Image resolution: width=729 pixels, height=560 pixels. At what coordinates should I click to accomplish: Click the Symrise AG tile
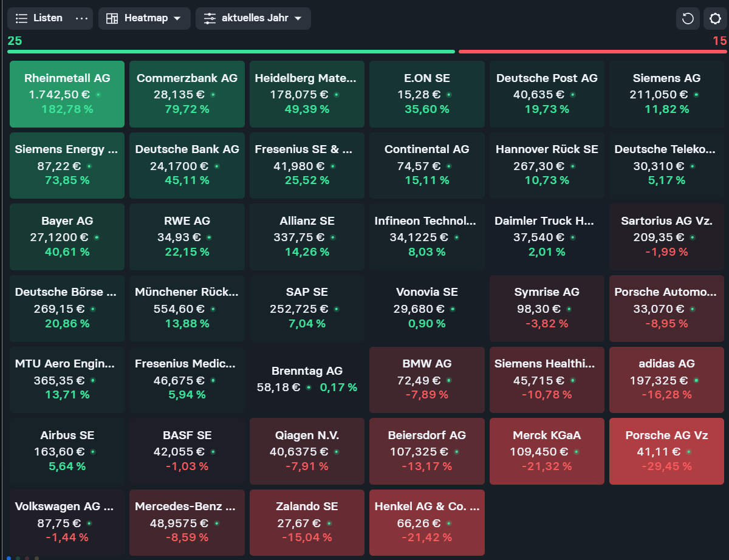coord(547,309)
